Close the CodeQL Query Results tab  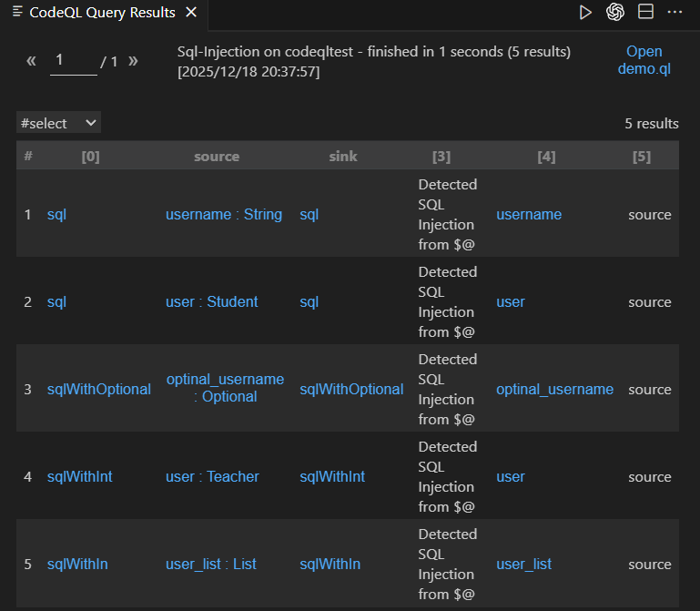coord(190,13)
